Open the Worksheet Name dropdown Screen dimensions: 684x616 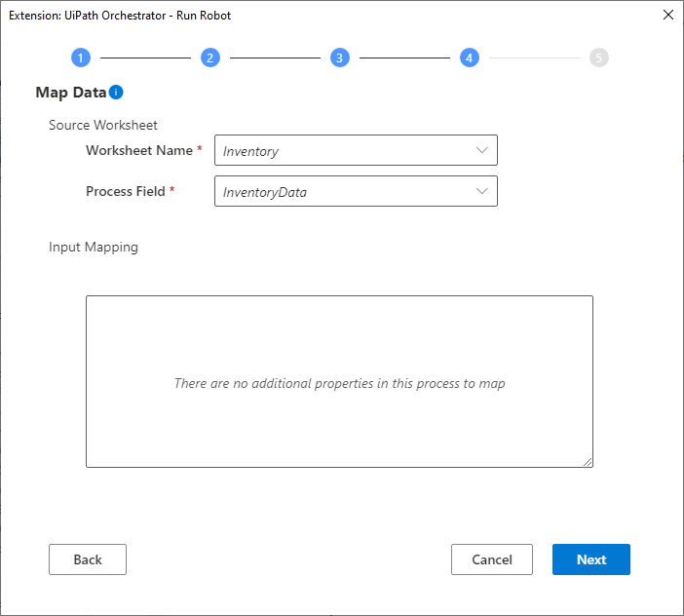point(356,150)
